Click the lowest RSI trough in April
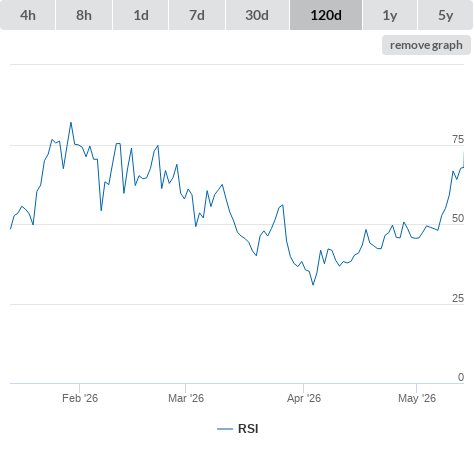Screen dimensions: 474x455 313,284
